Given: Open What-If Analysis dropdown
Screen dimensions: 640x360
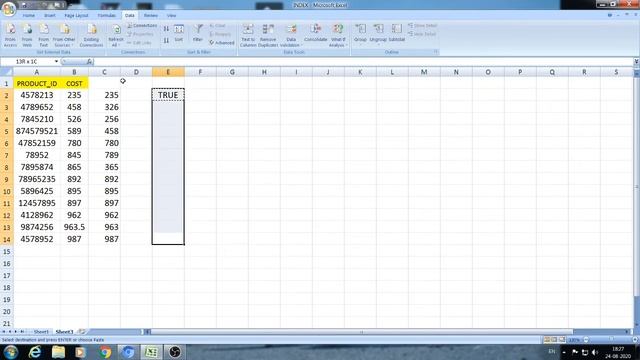Looking at the screenshot, I should click(338, 35).
